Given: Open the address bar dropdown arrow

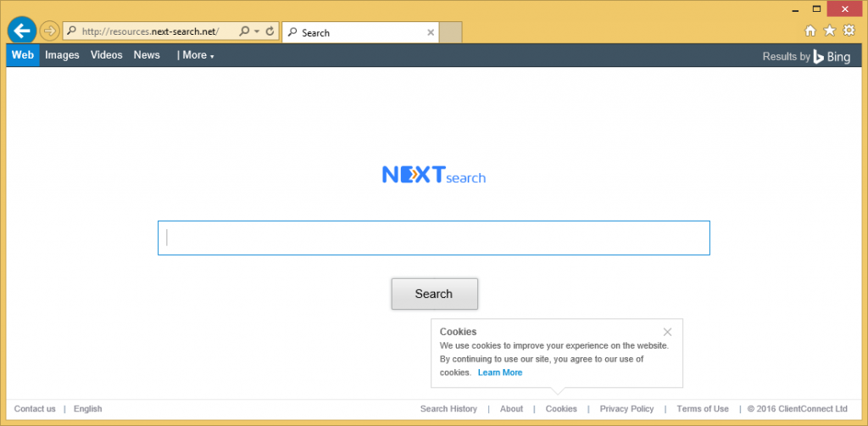Looking at the screenshot, I should (257, 31).
